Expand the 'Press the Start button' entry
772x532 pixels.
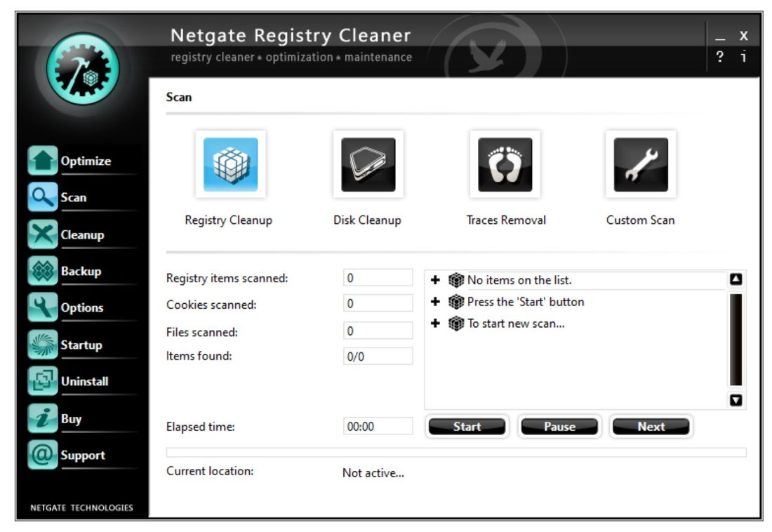click(x=437, y=301)
